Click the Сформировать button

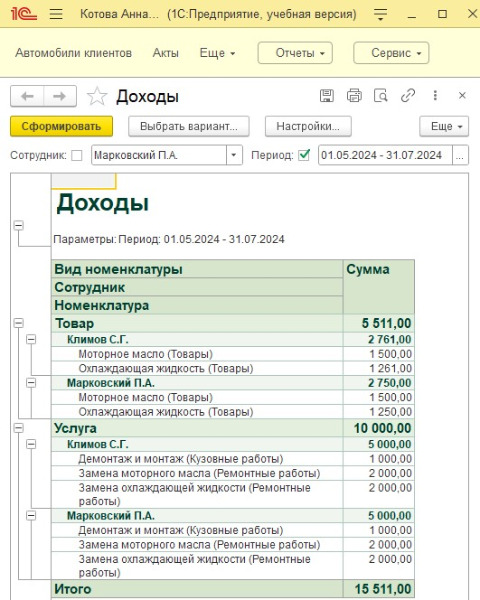(61, 126)
